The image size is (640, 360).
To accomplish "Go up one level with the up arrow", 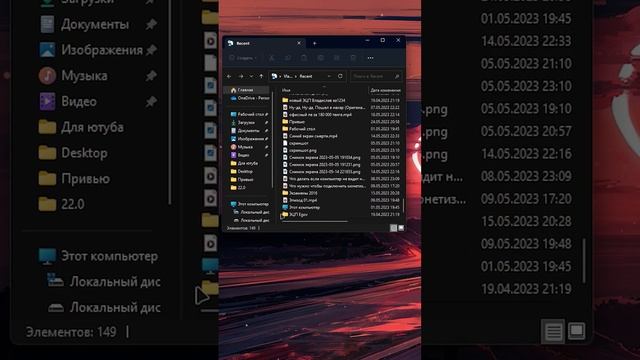I will coord(261,76).
